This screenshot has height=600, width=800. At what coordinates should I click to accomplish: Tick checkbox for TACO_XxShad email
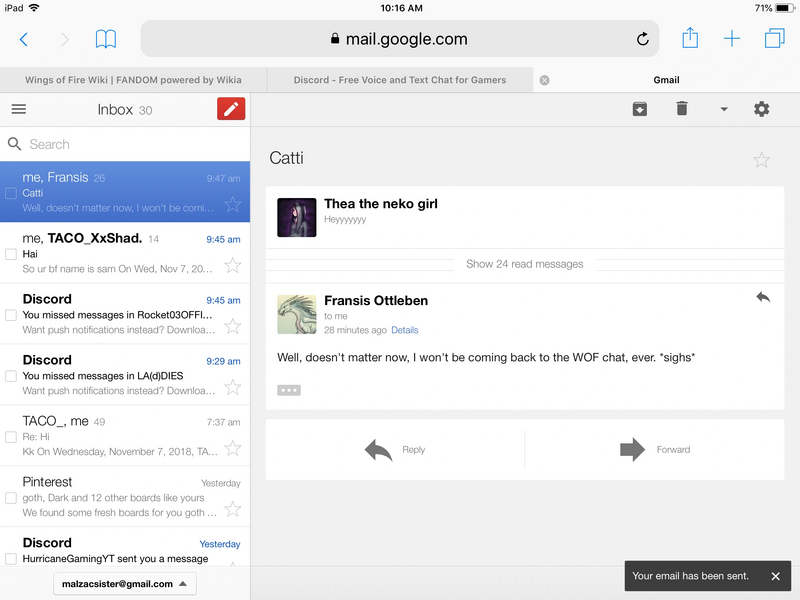(11, 254)
